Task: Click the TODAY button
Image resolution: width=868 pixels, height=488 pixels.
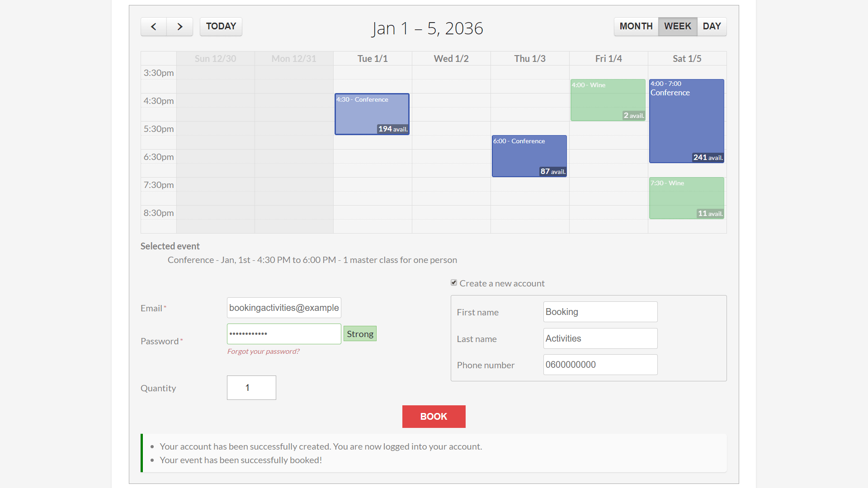Action: click(x=221, y=26)
